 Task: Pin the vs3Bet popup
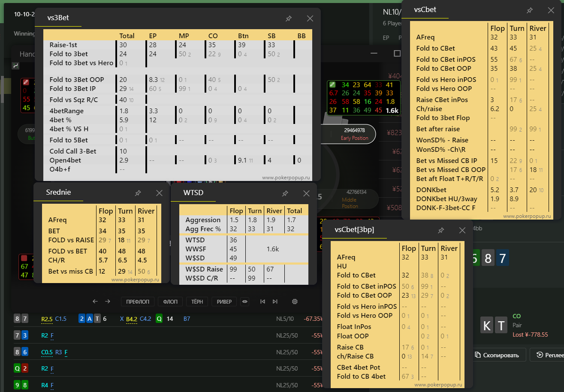click(289, 18)
